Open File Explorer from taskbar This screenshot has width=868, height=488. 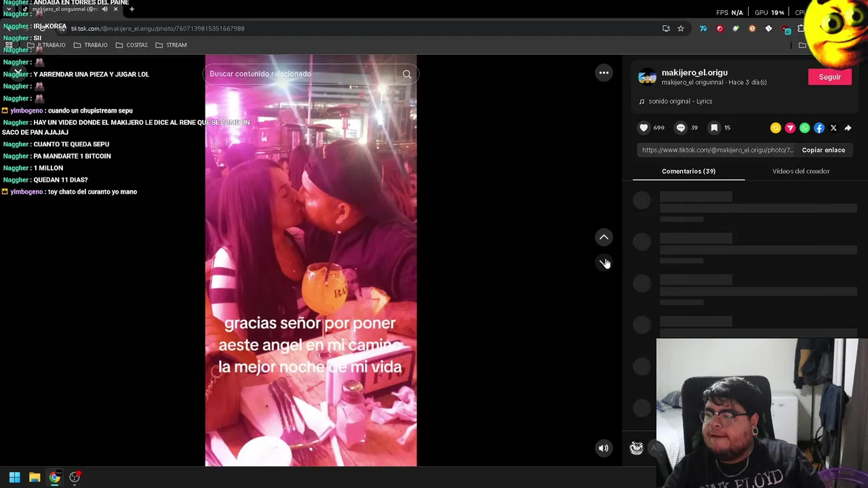coord(35,477)
